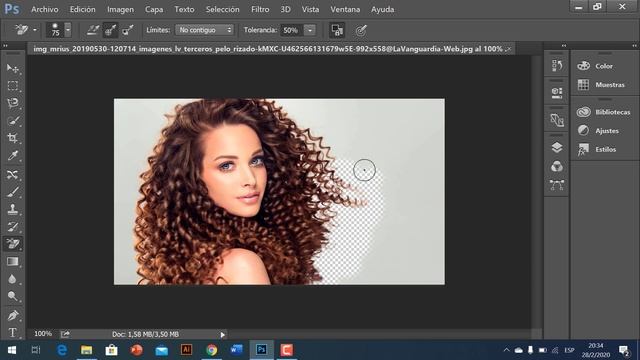Select the Quick Selection tool
The width and height of the screenshot is (640, 360).
point(13,120)
